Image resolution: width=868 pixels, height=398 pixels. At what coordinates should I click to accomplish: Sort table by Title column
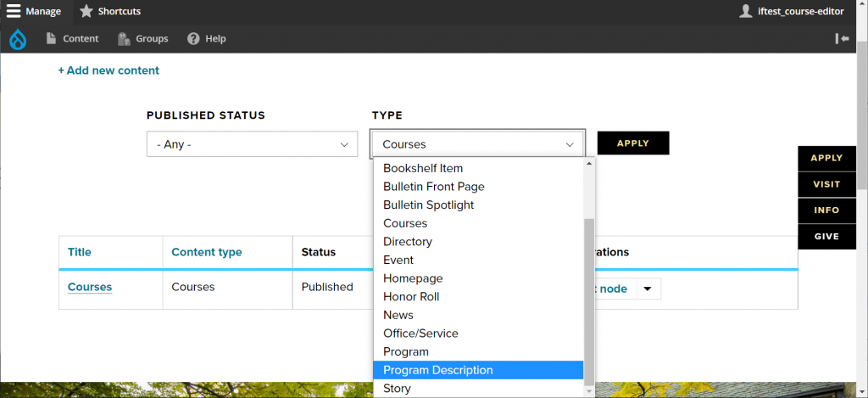coord(79,252)
